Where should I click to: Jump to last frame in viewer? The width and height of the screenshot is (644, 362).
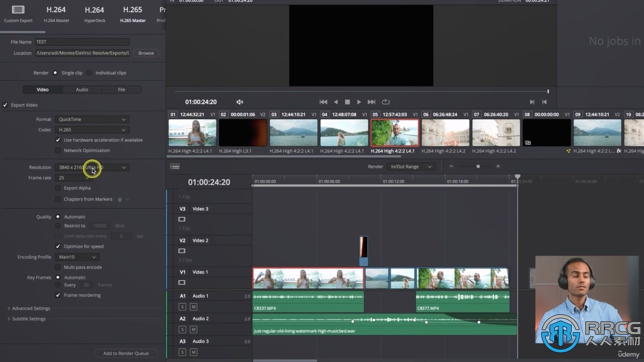tap(371, 102)
